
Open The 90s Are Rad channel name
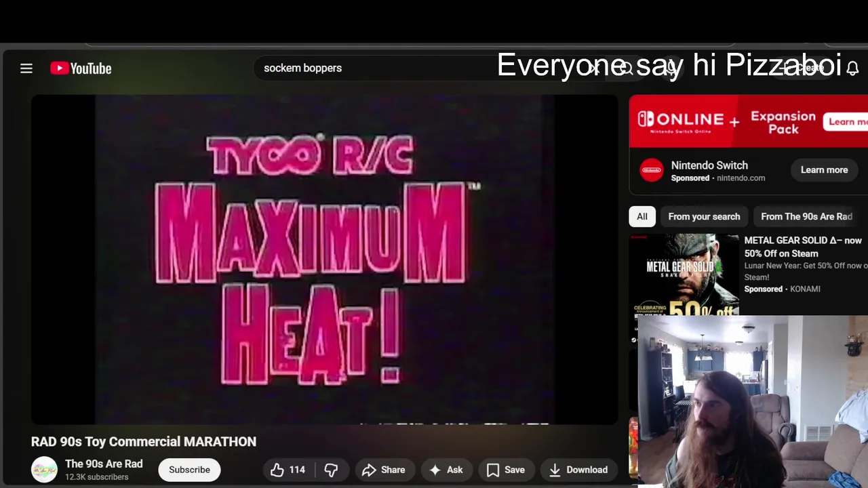pyautogui.click(x=104, y=464)
